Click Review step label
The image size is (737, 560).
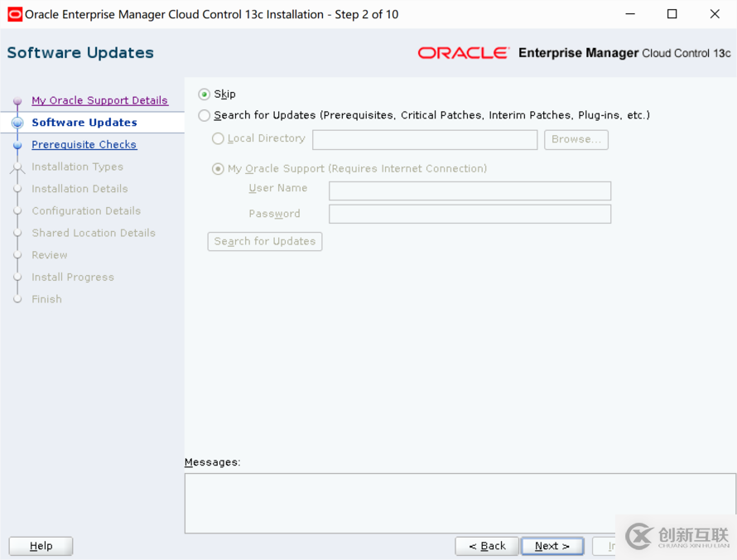50,255
